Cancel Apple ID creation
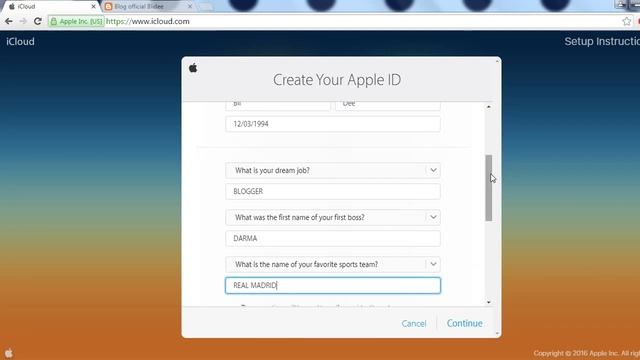The image size is (640, 360). (413, 323)
